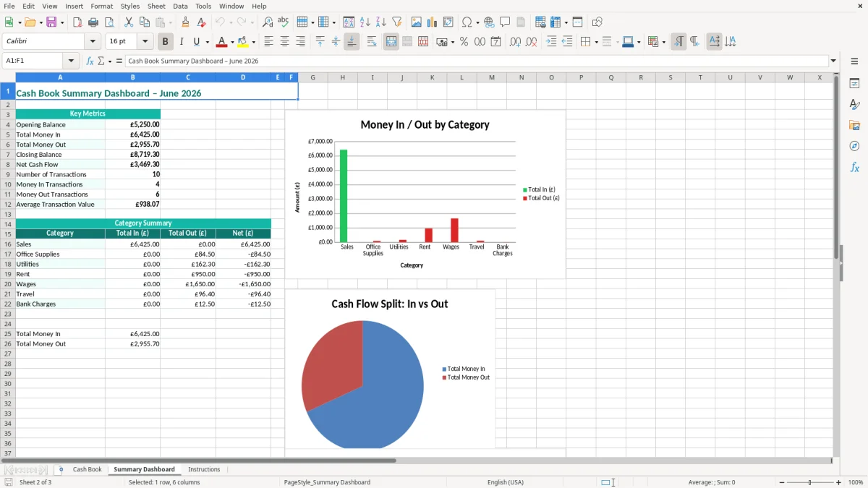Screen dimensions: 868x488
Task: Open the background color dropdown arrow
Action: (253, 43)
